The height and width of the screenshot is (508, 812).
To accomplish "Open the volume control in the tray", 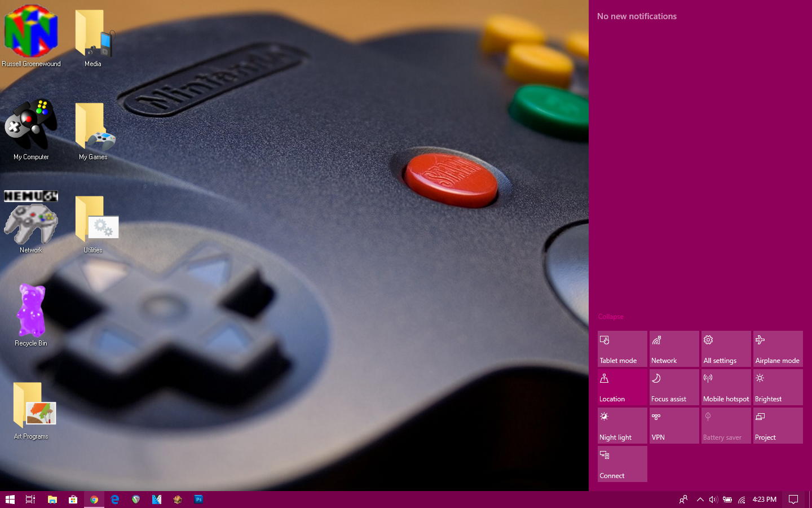I will tap(713, 500).
